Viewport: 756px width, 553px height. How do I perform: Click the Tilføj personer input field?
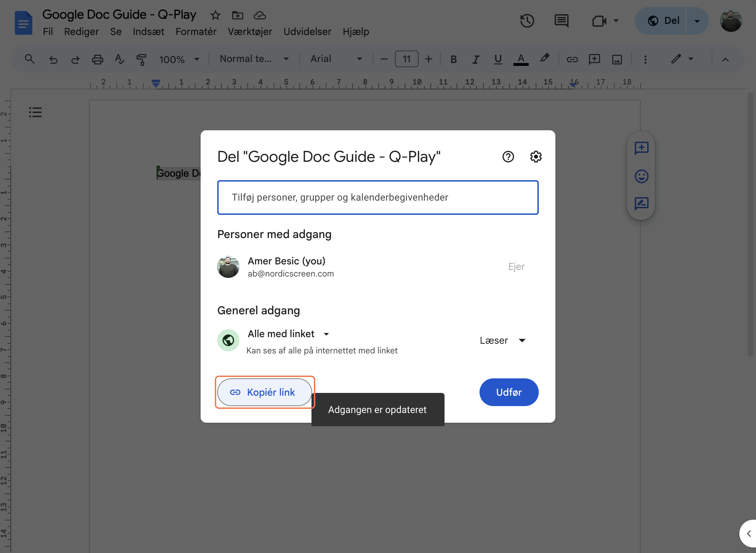[378, 197]
